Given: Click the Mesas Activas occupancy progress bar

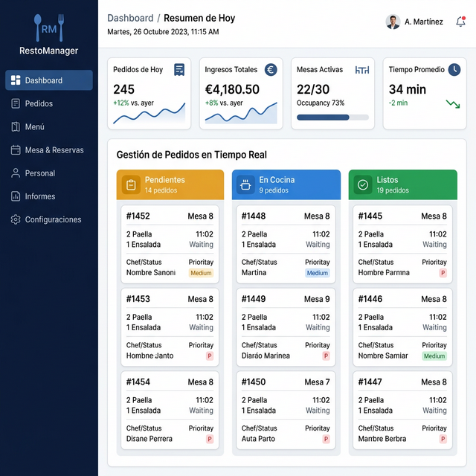Looking at the screenshot, I should coord(332,118).
